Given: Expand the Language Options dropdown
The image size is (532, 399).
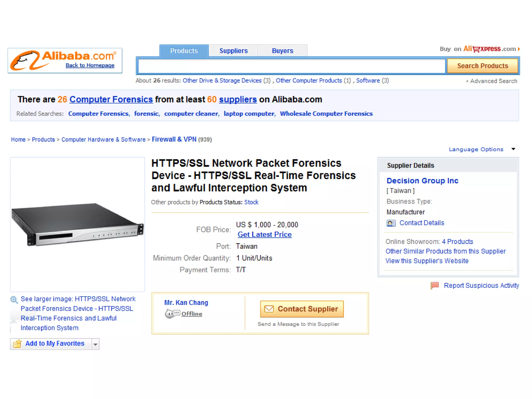Looking at the screenshot, I should [513, 149].
